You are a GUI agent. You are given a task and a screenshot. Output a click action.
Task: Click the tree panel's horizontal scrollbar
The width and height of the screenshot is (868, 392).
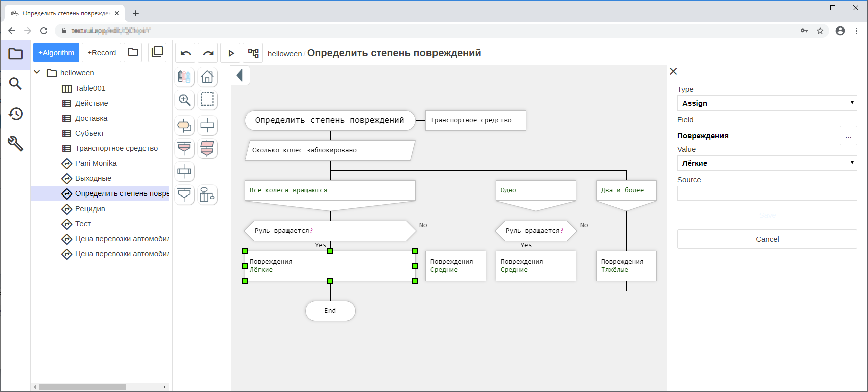83,387
